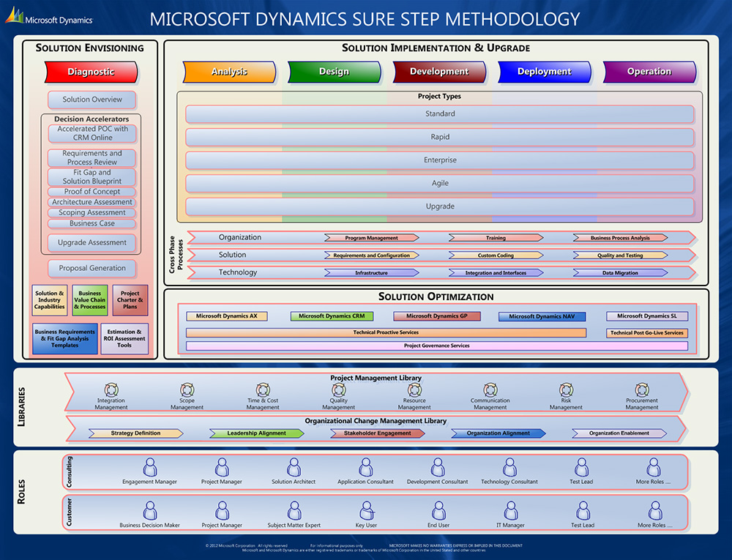Click the Risk Management lifebuoy icon

point(566,389)
